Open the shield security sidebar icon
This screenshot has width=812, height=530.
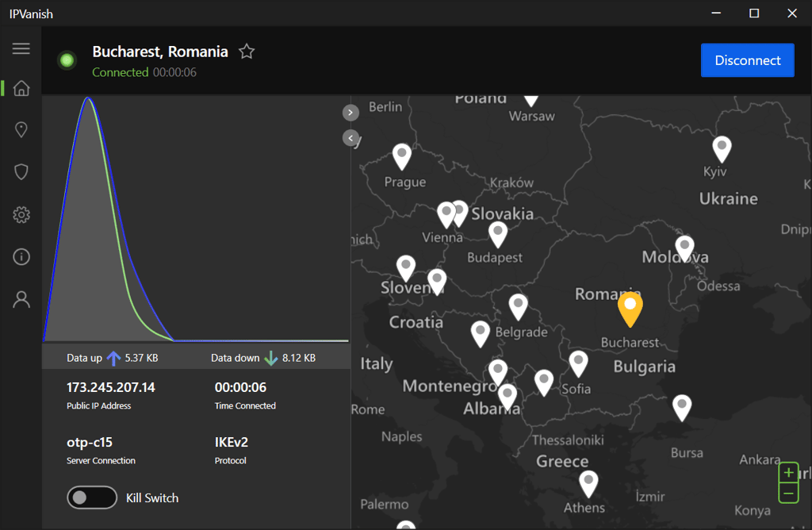[x=21, y=172]
